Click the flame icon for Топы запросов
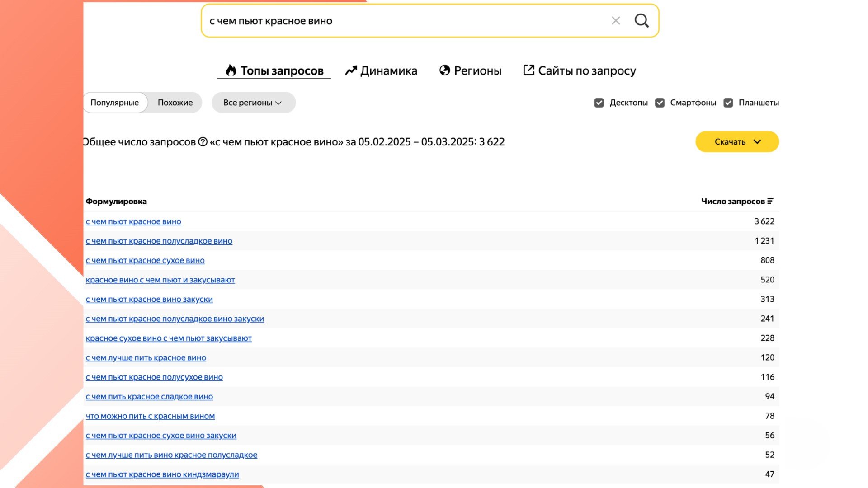Viewport: 868px width, 488px height. 231,70
